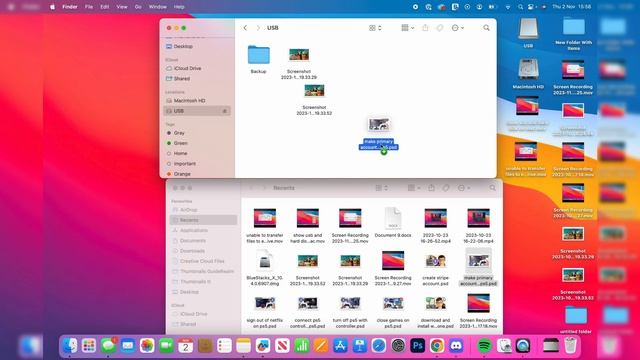
Task: Select the Gray tag in the sidebar
Action: [197, 133]
